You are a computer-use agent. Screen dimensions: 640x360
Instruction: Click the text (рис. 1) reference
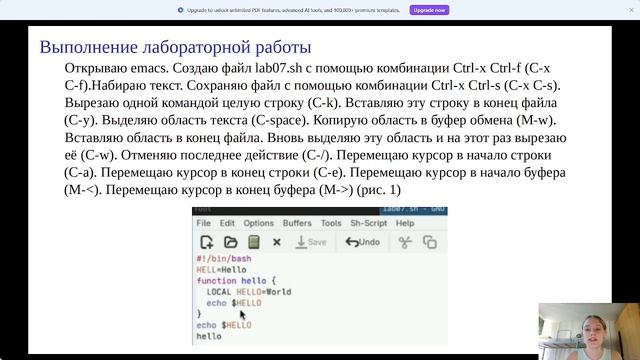(x=379, y=190)
